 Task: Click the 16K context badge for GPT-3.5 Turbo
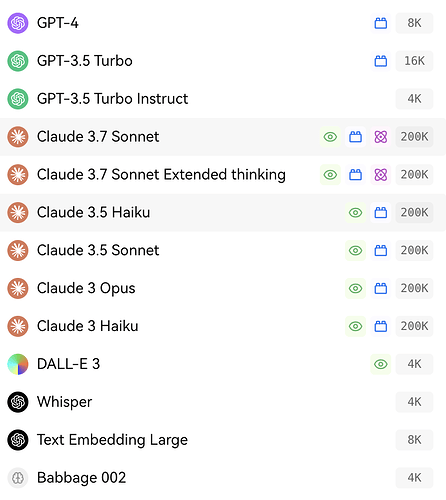pyautogui.click(x=414, y=61)
